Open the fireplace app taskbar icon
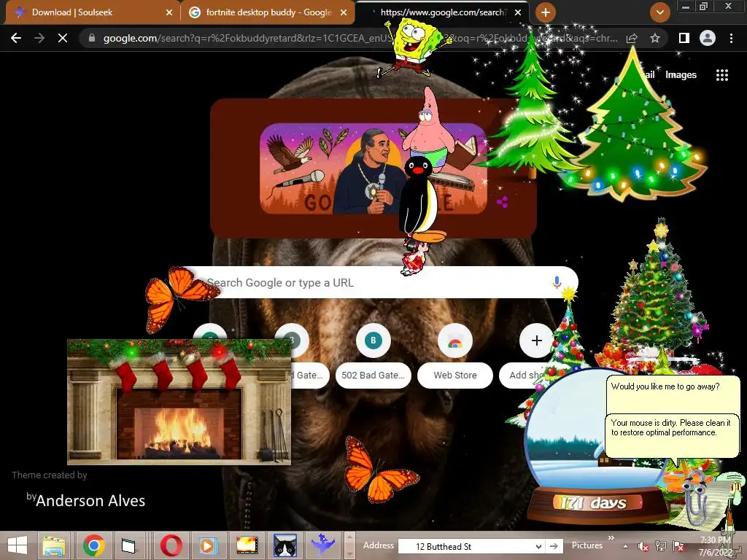The width and height of the screenshot is (747, 560). click(x=247, y=545)
